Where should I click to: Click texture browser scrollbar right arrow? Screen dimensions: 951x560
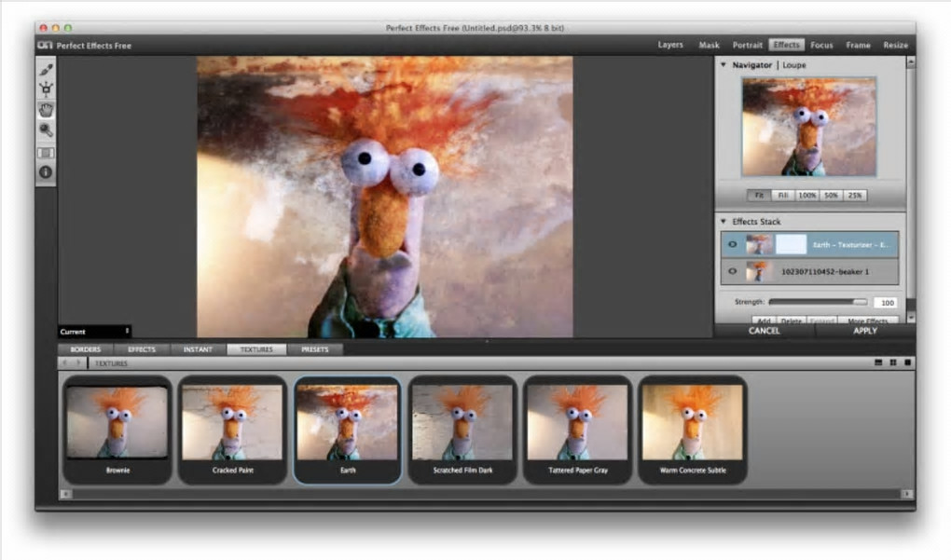(x=907, y=494)
